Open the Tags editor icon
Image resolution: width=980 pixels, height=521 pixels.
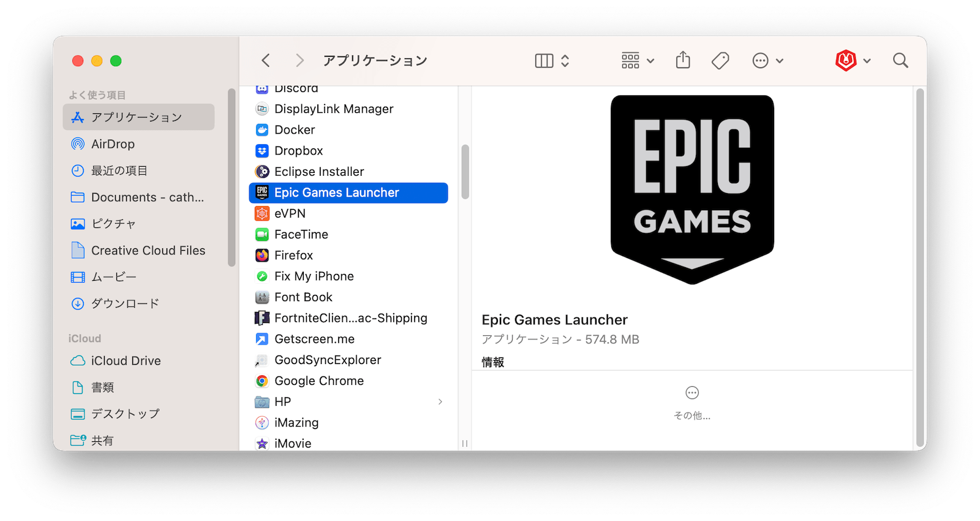pyautogui.click(x=720, y=61)
